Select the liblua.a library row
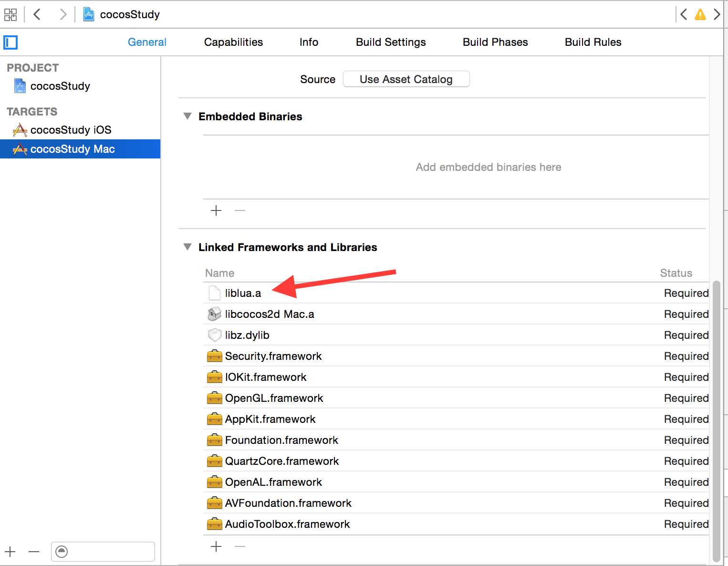This screenshot has width=728, height=566. point(456,293)
